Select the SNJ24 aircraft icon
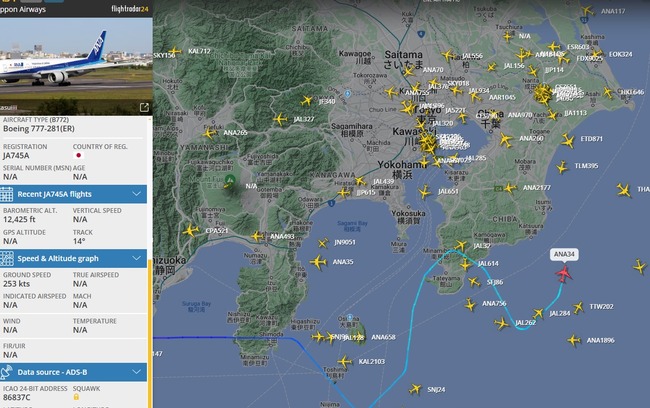650x408 pixels. tap(415, 389)
